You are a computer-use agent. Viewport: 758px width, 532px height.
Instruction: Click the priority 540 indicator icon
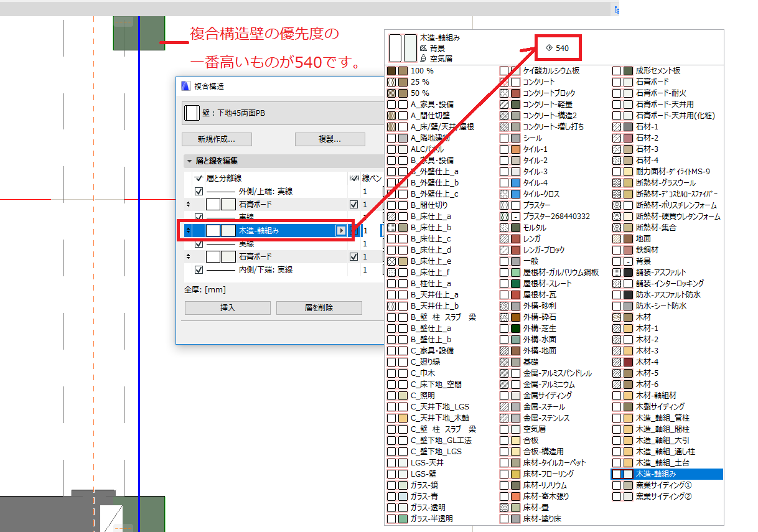coord(549,47)
